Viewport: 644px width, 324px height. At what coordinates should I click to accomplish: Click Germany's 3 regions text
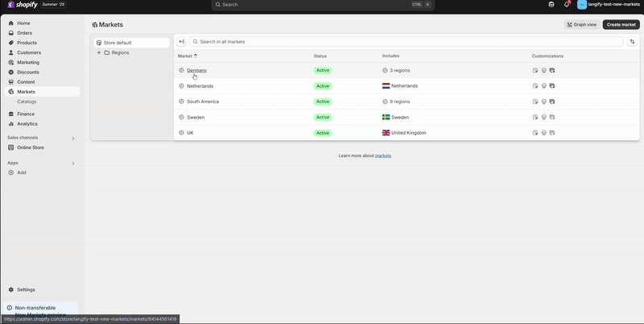pos(399,70)
